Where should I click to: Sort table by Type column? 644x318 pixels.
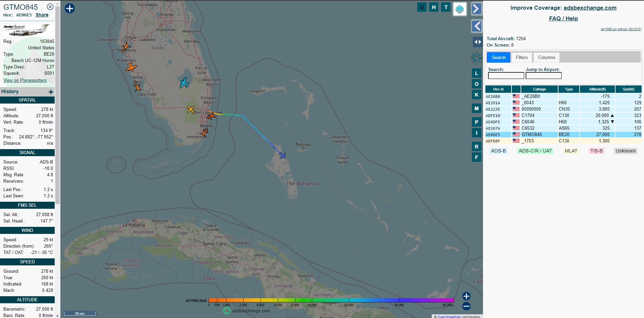click(569, 89)
